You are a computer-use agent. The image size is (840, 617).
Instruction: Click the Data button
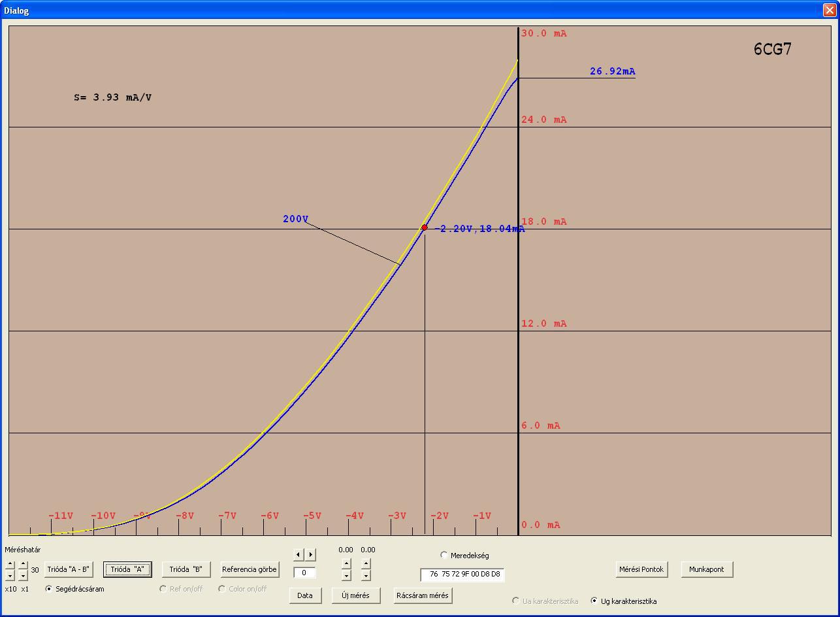305,595
